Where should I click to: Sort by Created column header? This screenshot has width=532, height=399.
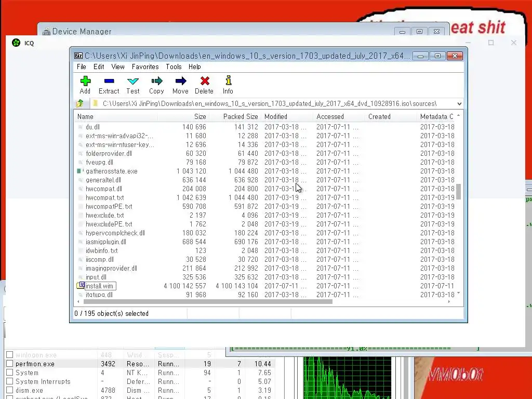coord(391,116)
